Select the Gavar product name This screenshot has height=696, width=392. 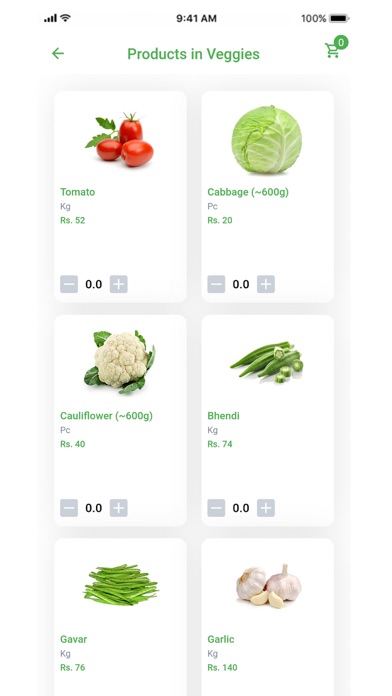[74, 639]
